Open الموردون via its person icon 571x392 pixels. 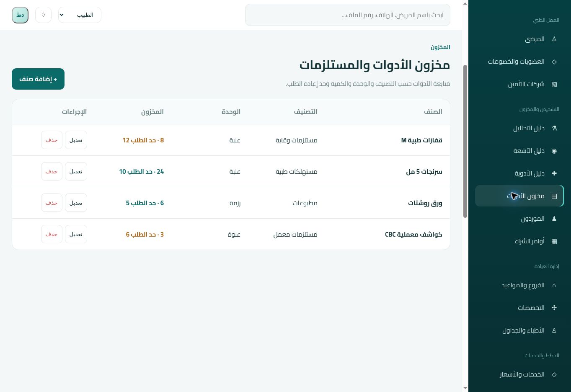pos(554,219)
